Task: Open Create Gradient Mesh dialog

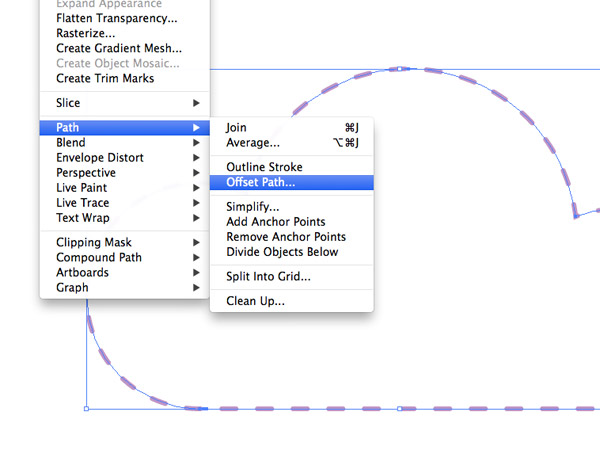Action: point(124,48)
